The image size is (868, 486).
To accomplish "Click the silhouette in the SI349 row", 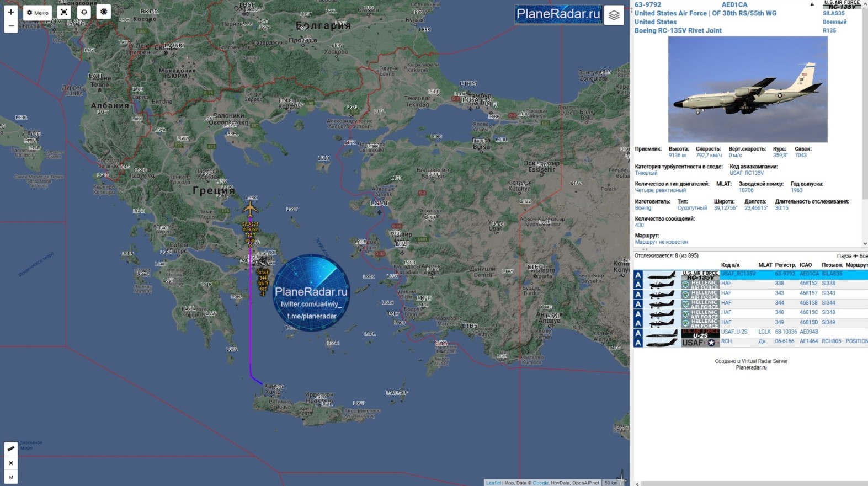I will point(662,323).
